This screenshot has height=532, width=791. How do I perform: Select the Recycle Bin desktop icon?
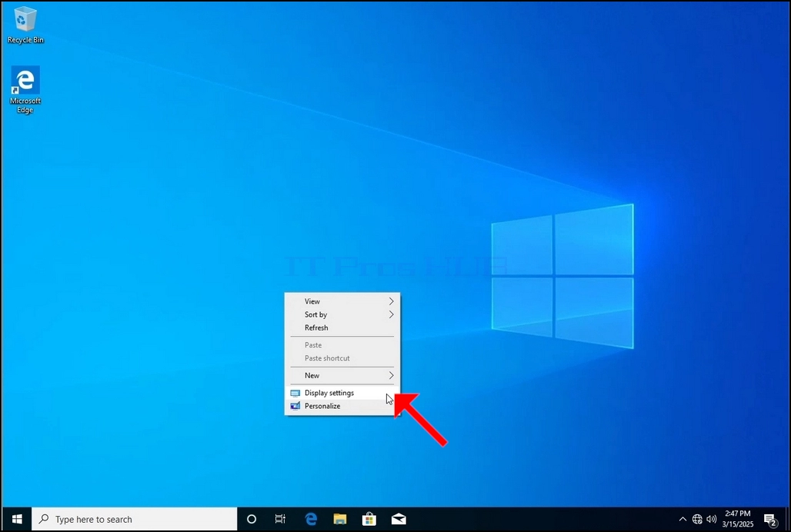[x=25, y=25]
